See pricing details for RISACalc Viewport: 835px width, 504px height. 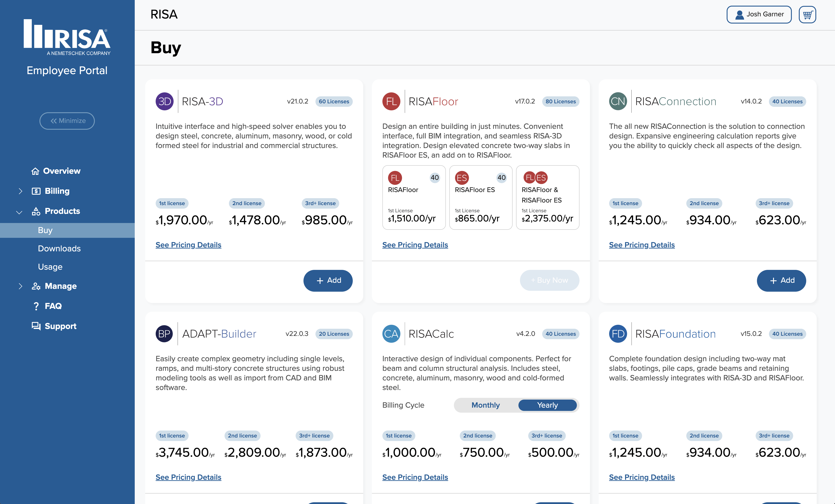coord(415,477)
